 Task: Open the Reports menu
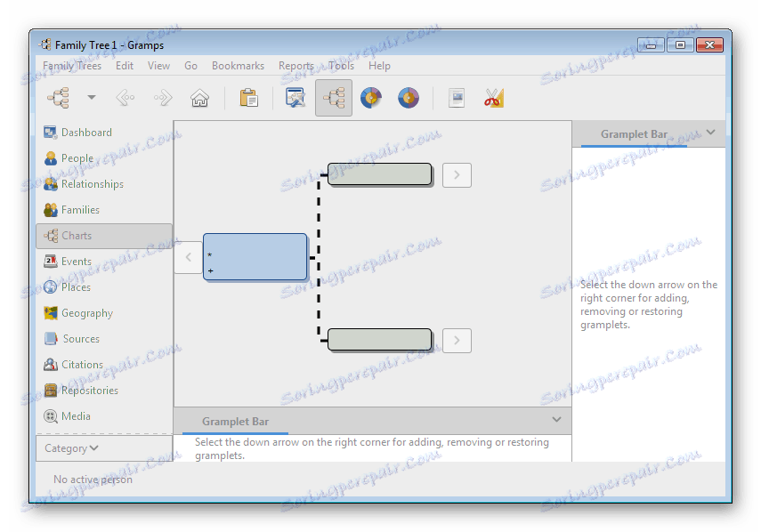296,66
